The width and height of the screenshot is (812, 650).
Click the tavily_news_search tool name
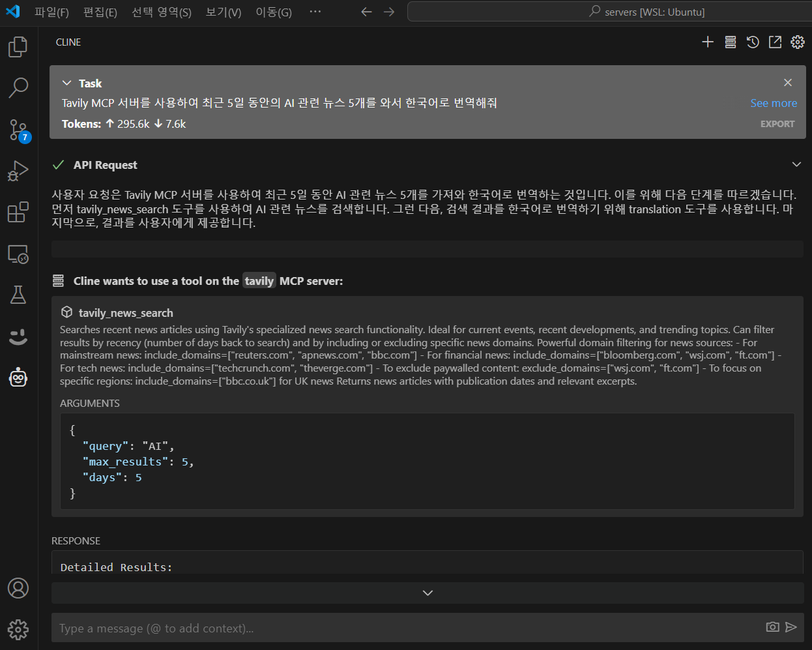point(126,313)
